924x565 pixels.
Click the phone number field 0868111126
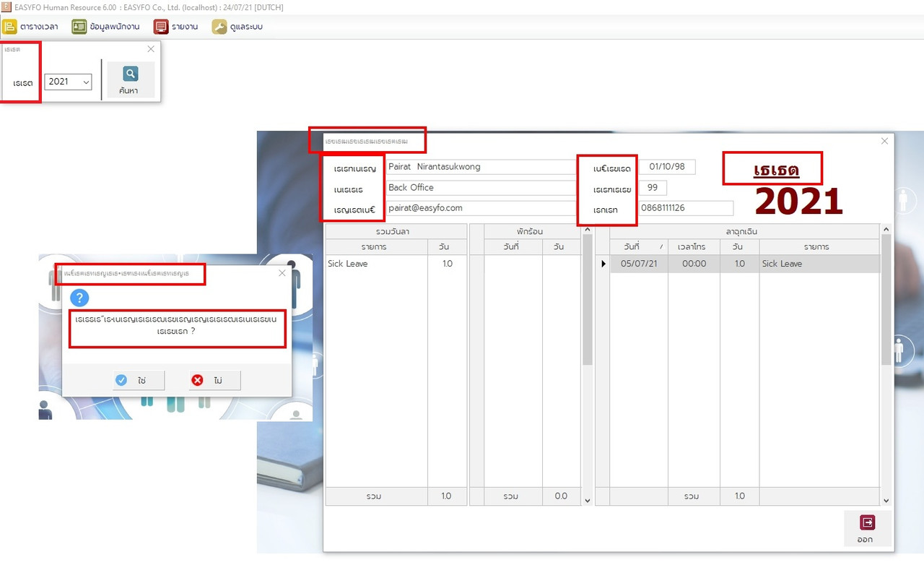[x=686, y=208]
